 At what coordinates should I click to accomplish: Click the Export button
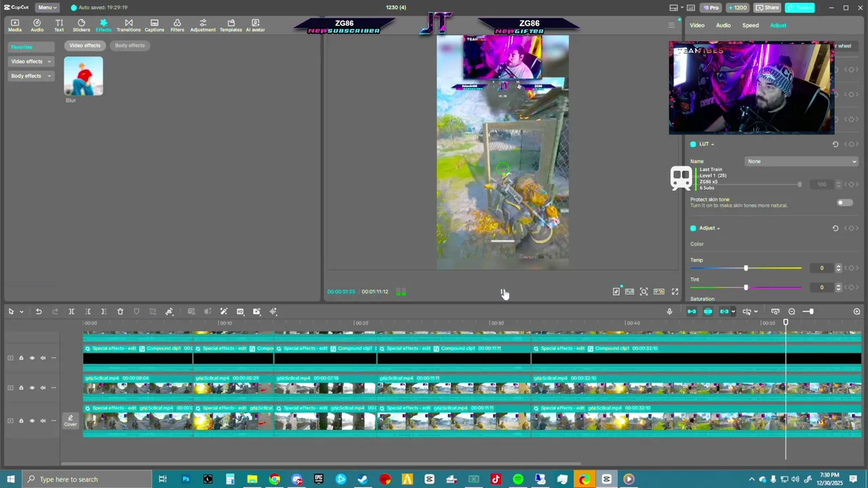[800, 7]
